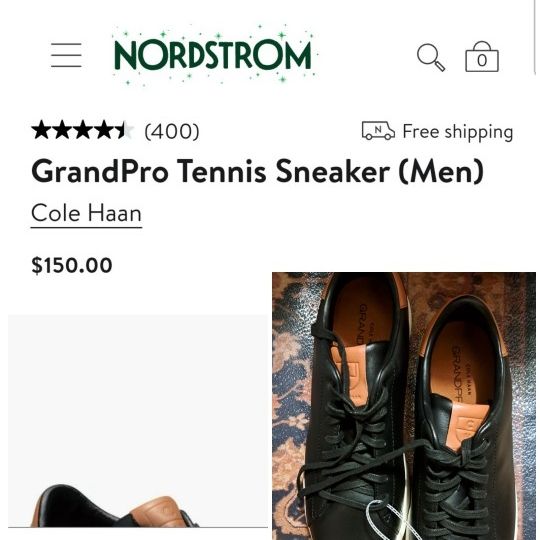Open the Cole Haan brand link
This screenshot has width=540, height=540.
(86, 214)
